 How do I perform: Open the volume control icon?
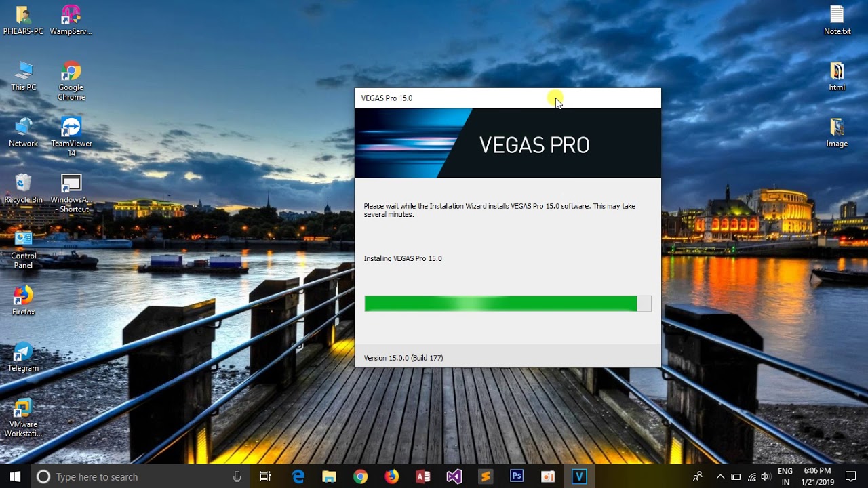[x=766, y=476]
